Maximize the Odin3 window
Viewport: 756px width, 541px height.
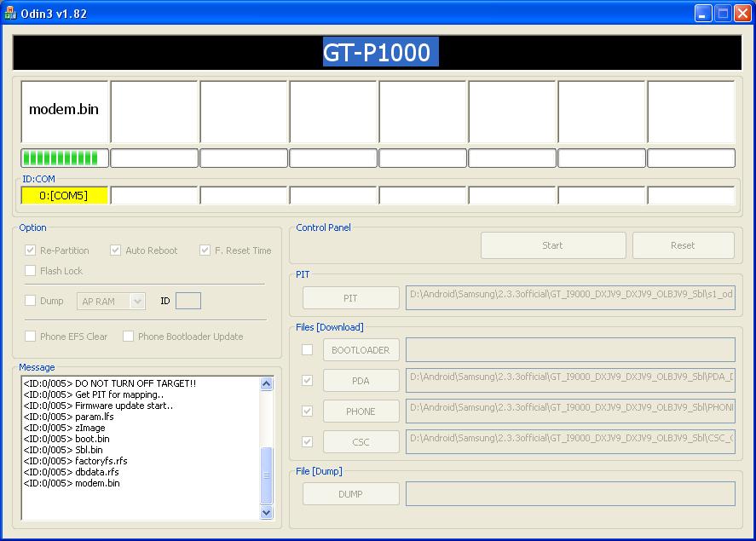(724, 14)
